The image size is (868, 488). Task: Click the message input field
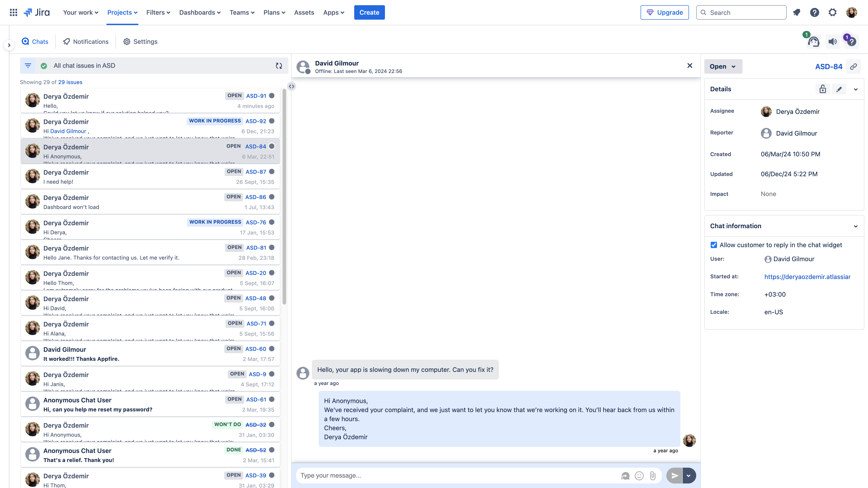[458, 476]
